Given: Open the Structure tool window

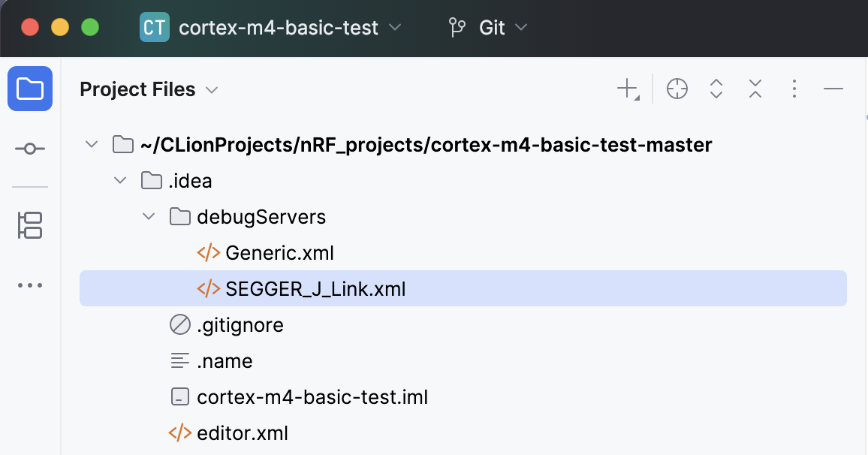Looking at the screenshot, I should (30, 226).
